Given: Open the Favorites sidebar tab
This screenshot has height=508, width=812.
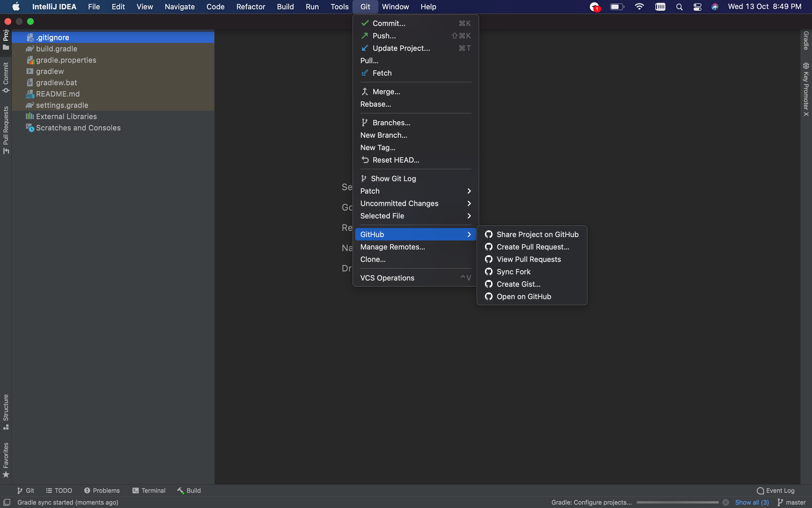Looking at the screenshot, I should pos(6,460).
